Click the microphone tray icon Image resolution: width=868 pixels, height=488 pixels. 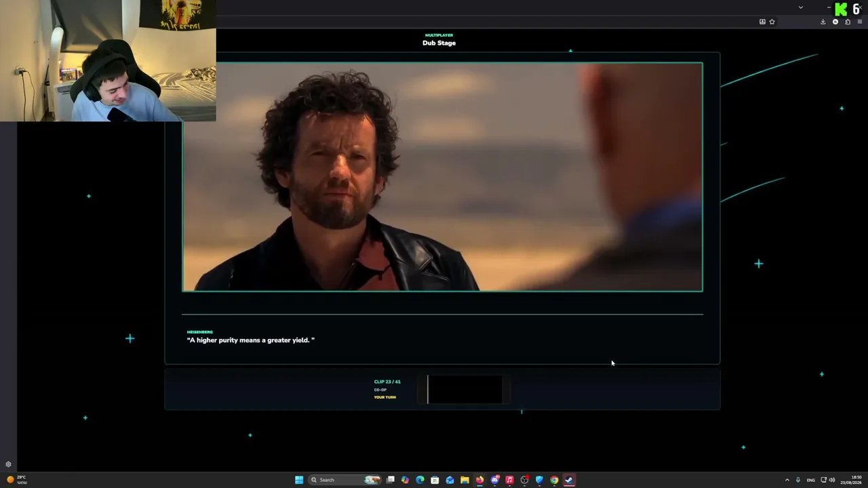pos(798,480)
